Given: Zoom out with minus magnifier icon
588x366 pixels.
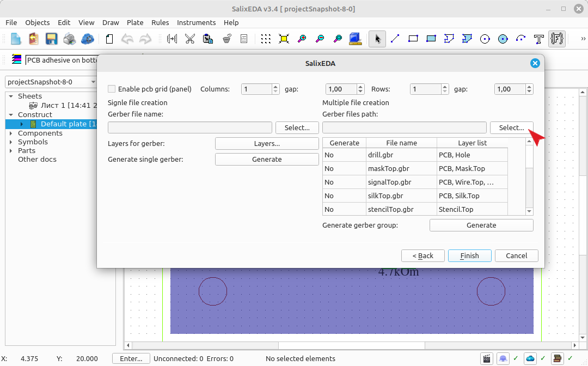Looking at the screenshot, I should point(320,39).
